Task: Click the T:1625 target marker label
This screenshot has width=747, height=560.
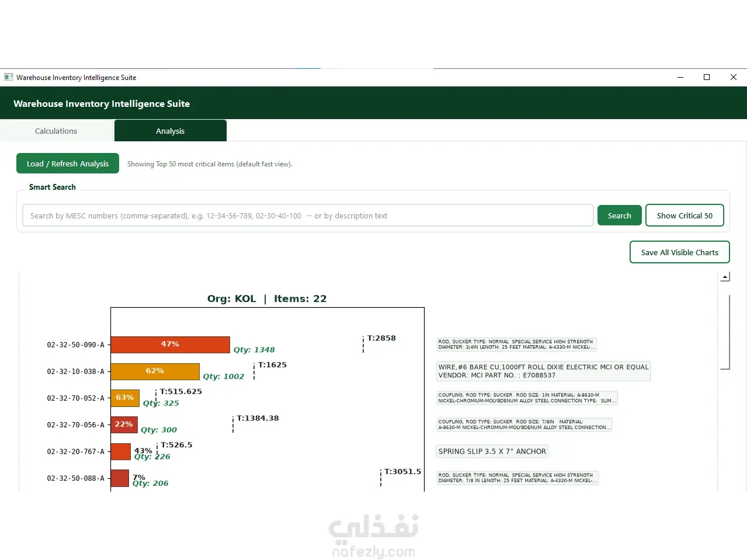Action: pos(272,365)
